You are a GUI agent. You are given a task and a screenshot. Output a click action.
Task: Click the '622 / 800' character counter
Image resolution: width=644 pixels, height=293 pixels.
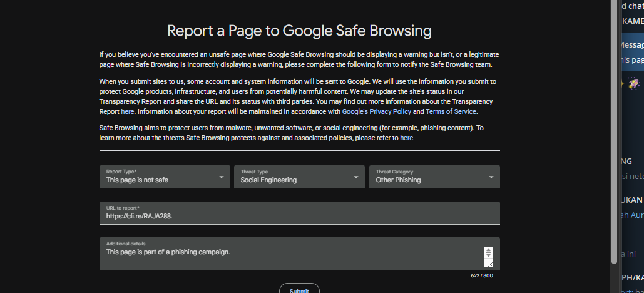pos(482,275)
